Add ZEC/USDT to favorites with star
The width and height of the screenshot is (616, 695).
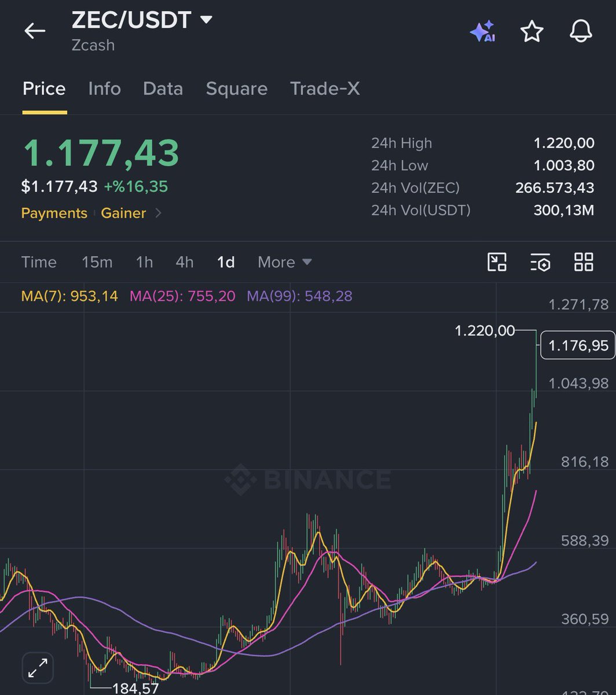click(x=531, y=31)
